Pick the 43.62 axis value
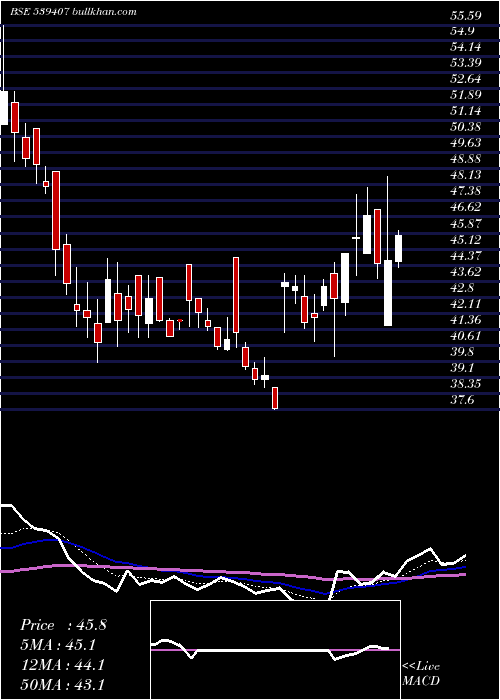Viewport: 500px width, 700px height. 466,271
